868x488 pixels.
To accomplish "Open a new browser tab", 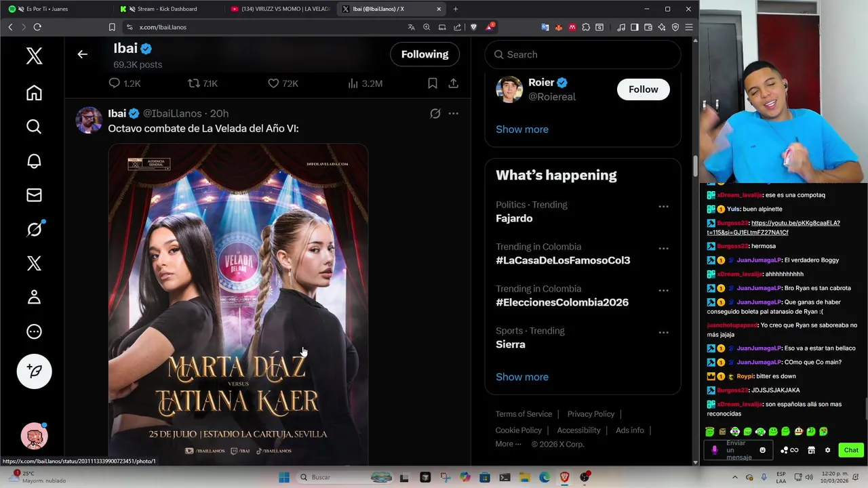I will point(456,9).
